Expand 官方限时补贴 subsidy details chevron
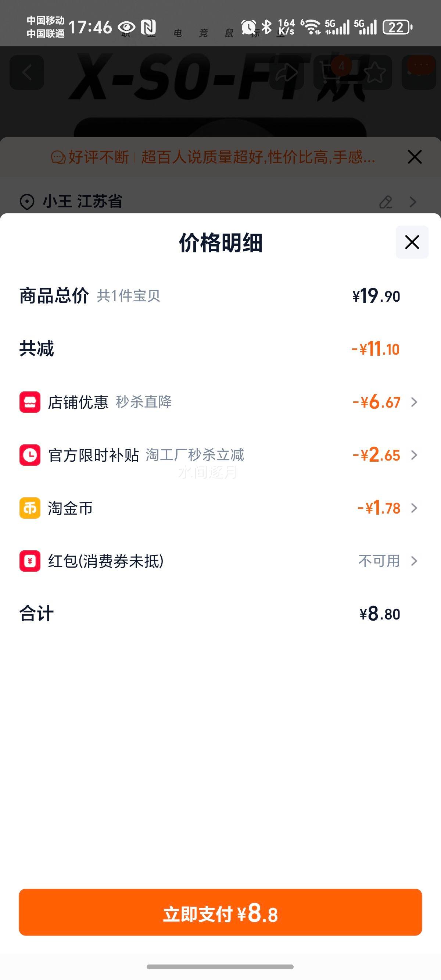The height and width of the screenshot is (980, 441). pyautogui.click(x=414, y=455)
